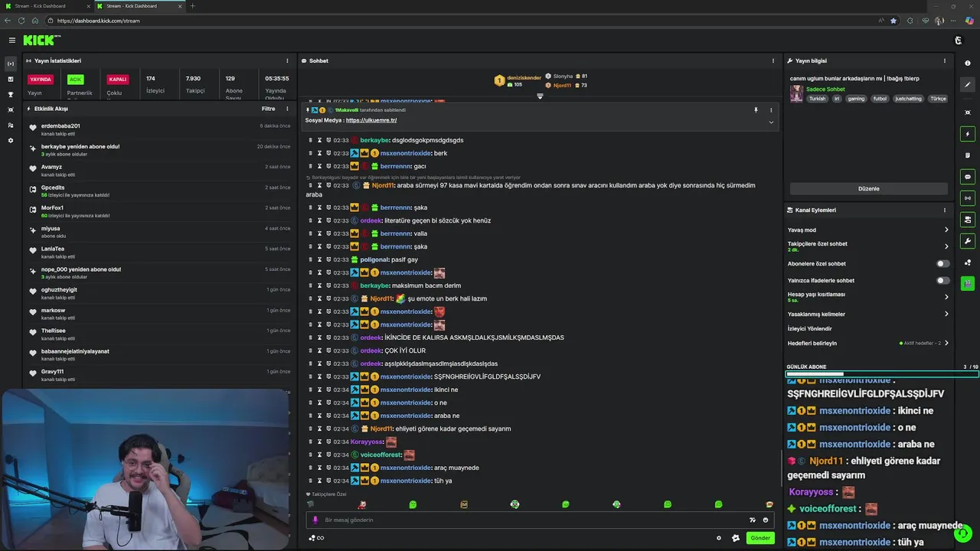Image resolution: width=980 pixels, height=551 pixels.
Task: Switch to first Stream - Kick Dashboard tab
Action: [46, 6]
